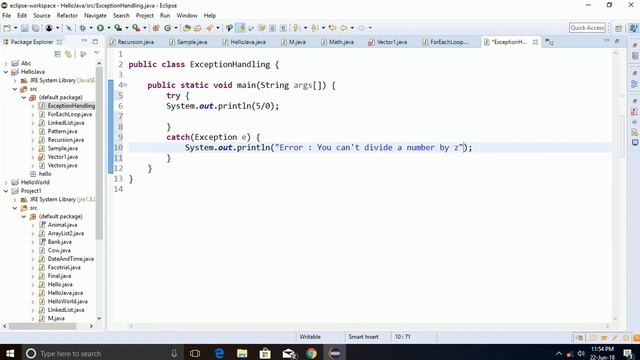Open the Navigate menu
Screen dimensions: 640x360
[95, 16]
